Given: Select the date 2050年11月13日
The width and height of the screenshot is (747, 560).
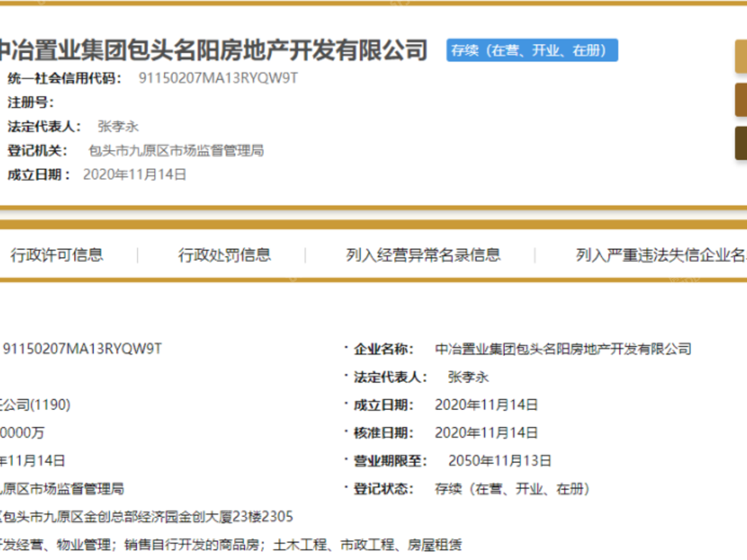Looking at the screenshot, I should [x=500, y=461].
